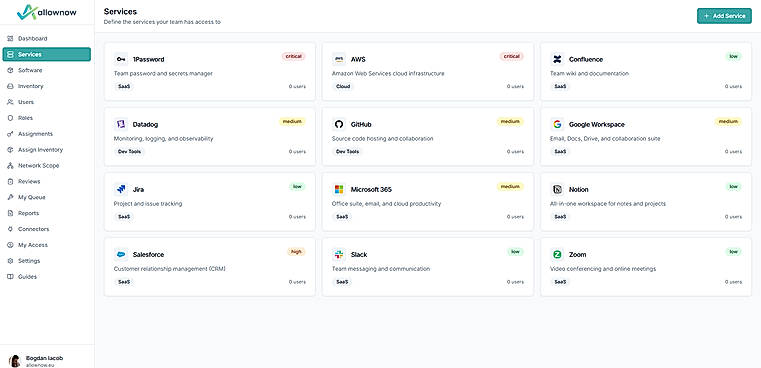The image size is (761, 368).
Task: Click the Reviews sidebar icon
Action: tap(11, 182)
